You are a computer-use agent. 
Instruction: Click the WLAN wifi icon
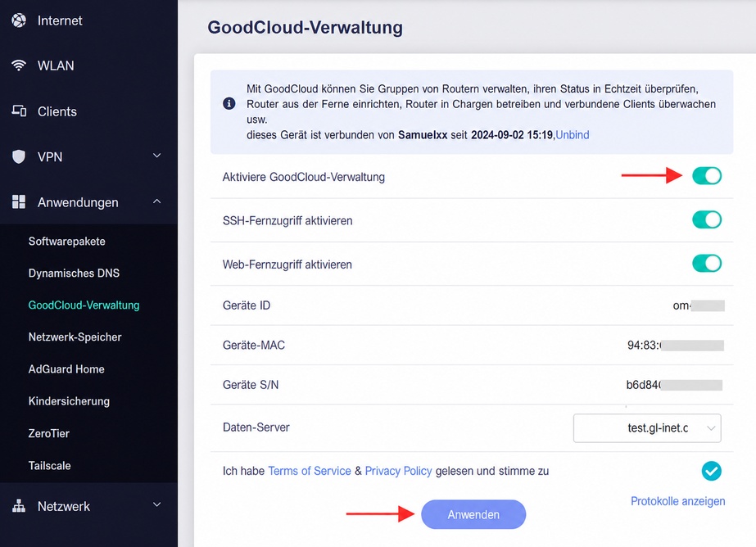point(19,66)
